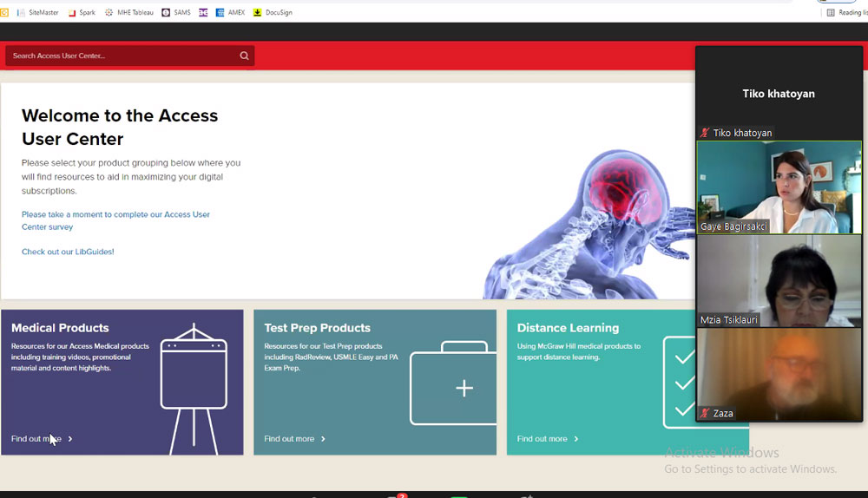Follow the Check out our LibGuides link

[68, 252]
